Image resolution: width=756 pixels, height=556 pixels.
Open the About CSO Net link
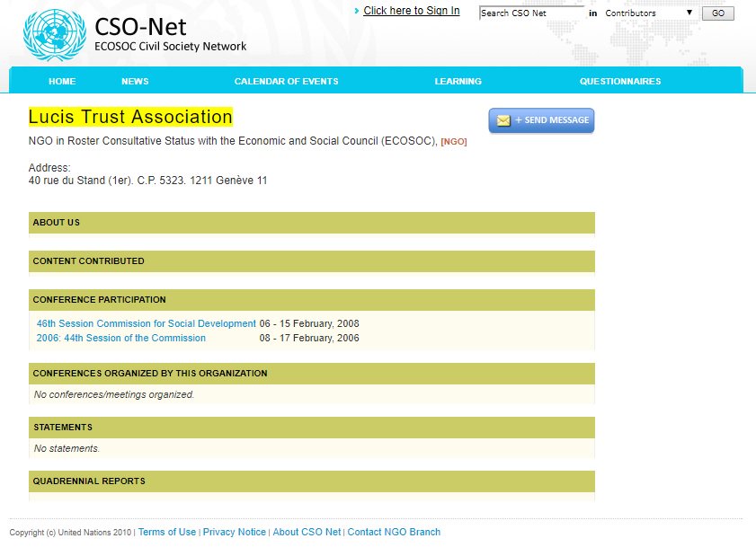point(307,532)
